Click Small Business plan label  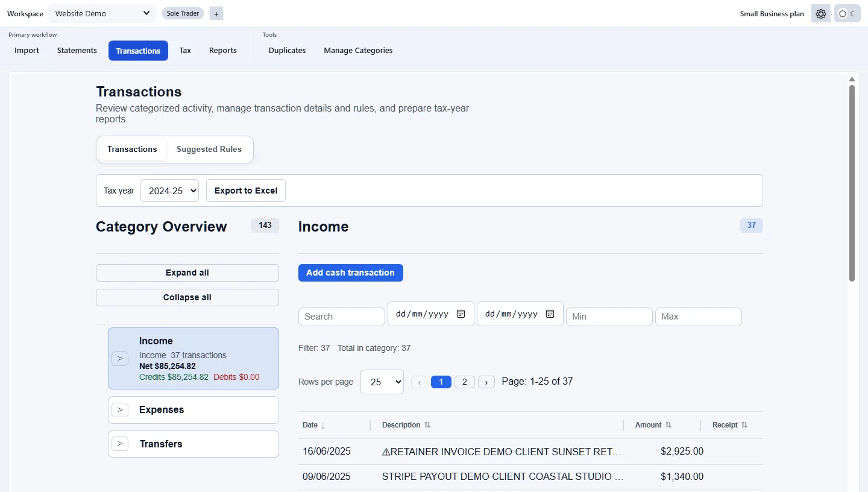tap(772, 14)
